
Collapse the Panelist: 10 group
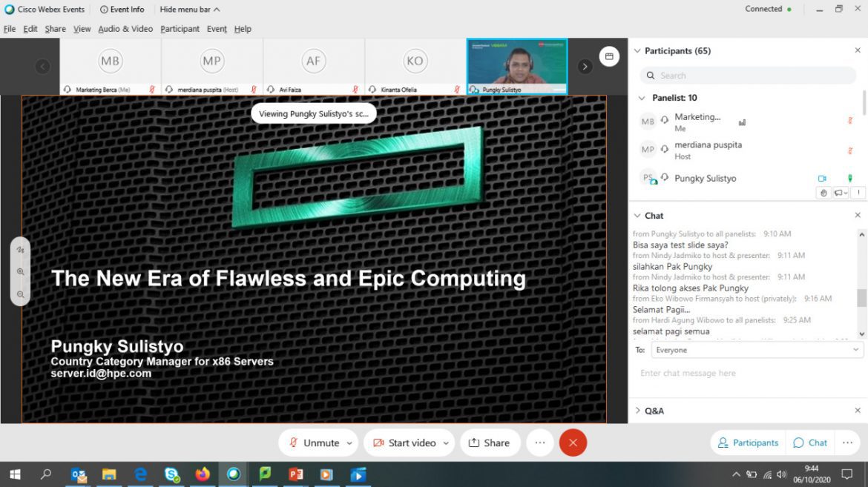(642, 98)
